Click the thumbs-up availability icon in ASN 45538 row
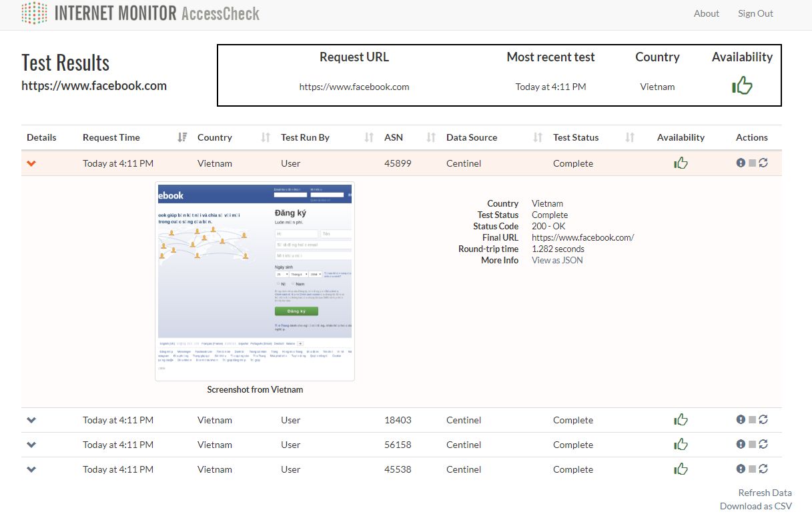The image size is (812, 528). pyautogui.click(x=681, y=469)
